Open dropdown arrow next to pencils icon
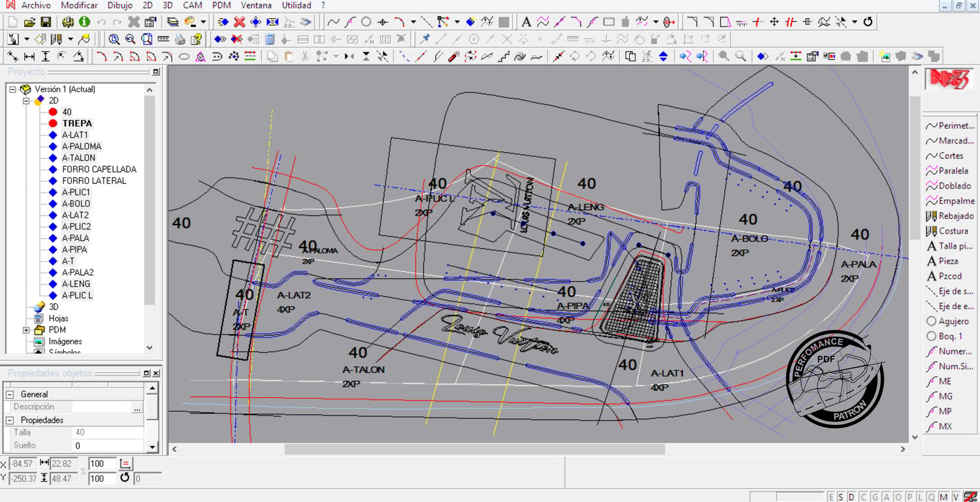980x502 pixels. 70,39
